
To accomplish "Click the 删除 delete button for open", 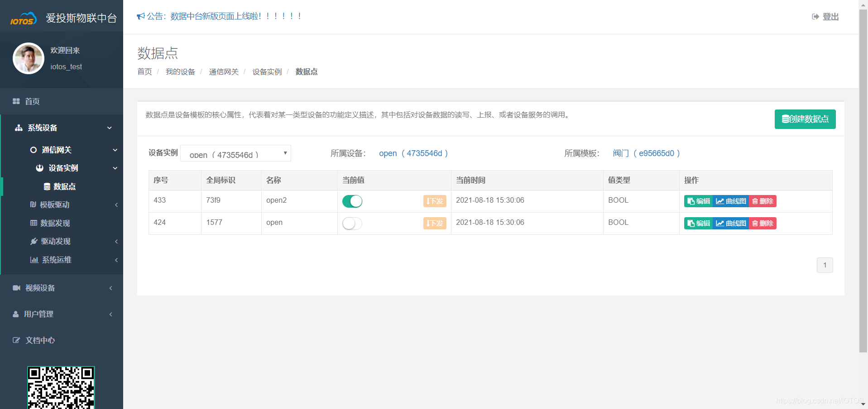I will click(762, 223).
